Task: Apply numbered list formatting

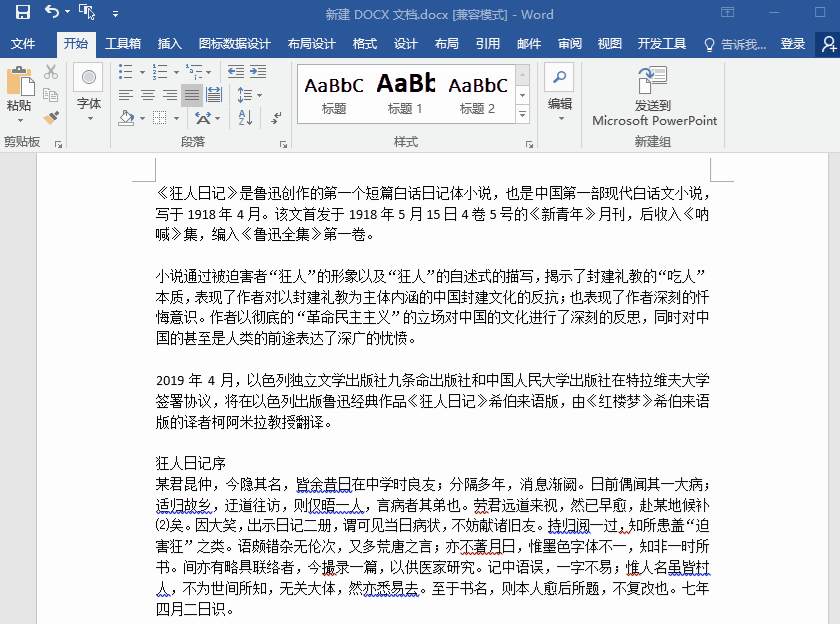Action: point(160,72)
